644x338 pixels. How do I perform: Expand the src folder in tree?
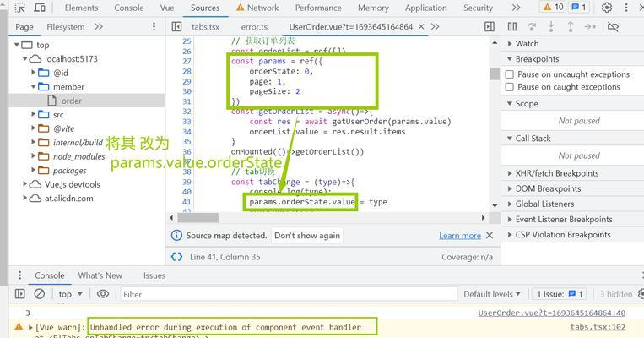pyautogui.click(x=33, y=114)
